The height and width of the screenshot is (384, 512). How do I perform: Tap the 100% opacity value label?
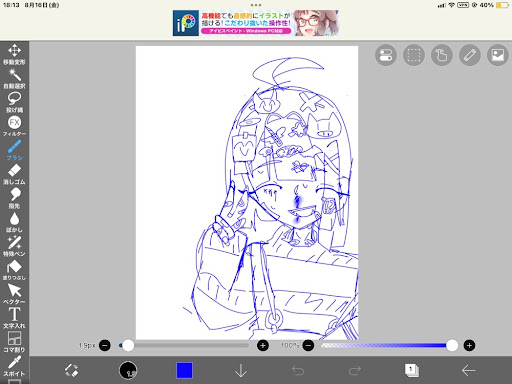pyautogui.click(x=290, y=345)
